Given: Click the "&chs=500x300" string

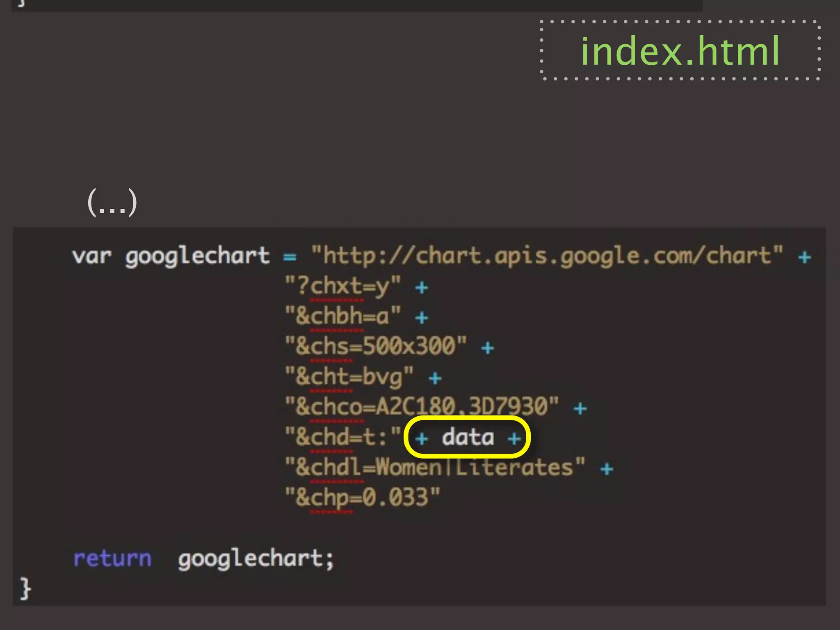Looking at the screenshot, I should coord(376,346).
